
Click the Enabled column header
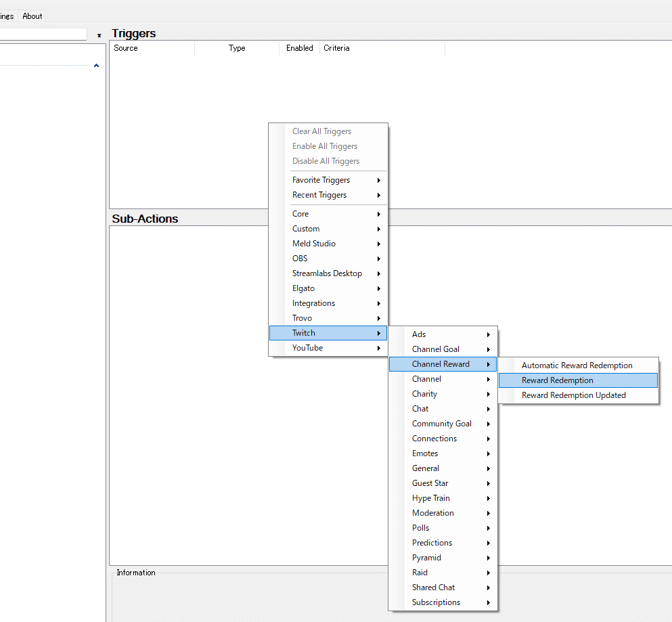coord(300,48)
